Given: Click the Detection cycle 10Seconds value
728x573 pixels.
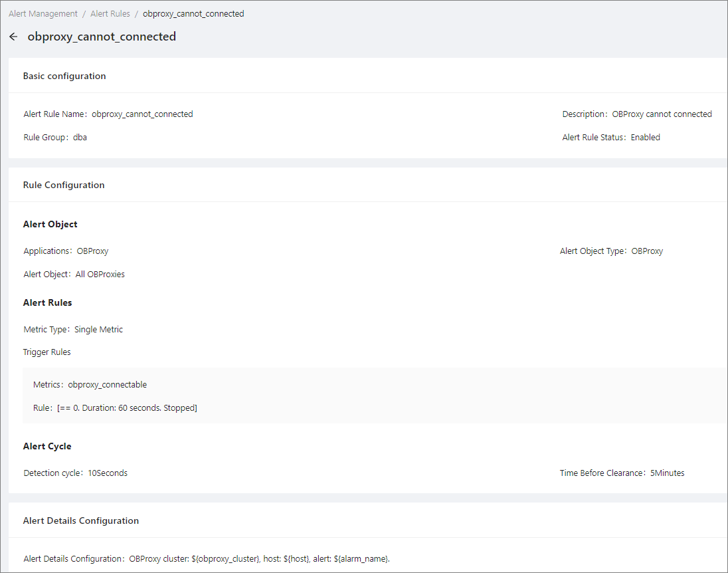Looking at the screenshot, I should pos(108,473).
